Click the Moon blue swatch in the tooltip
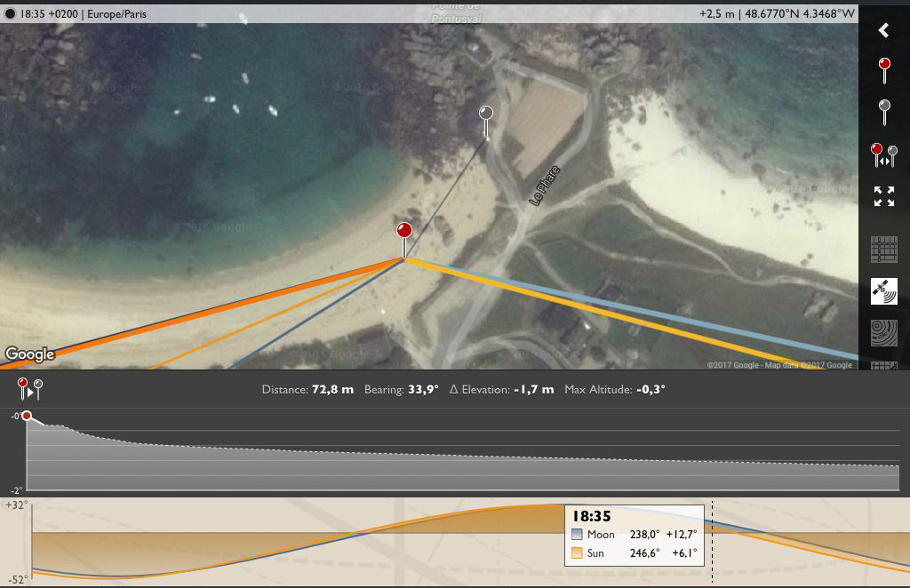This screenshot has width=910, height=588. [577, 534]
